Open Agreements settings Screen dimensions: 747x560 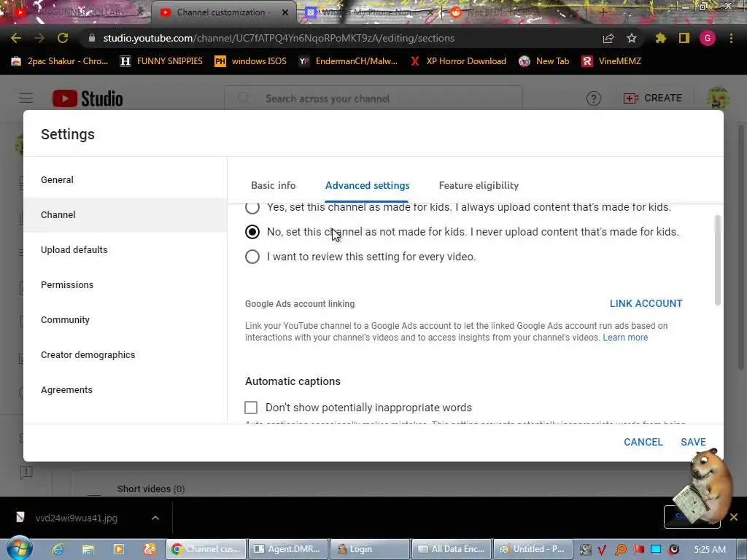125,389
